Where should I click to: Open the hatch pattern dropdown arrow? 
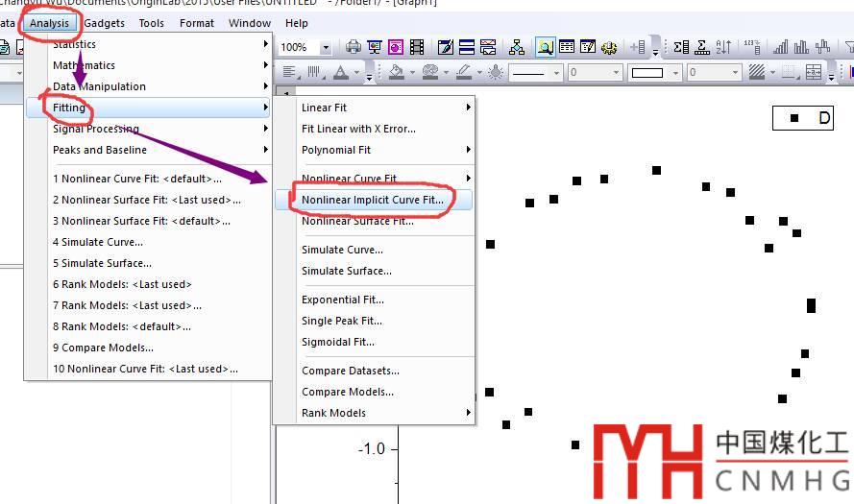[772, 72]
